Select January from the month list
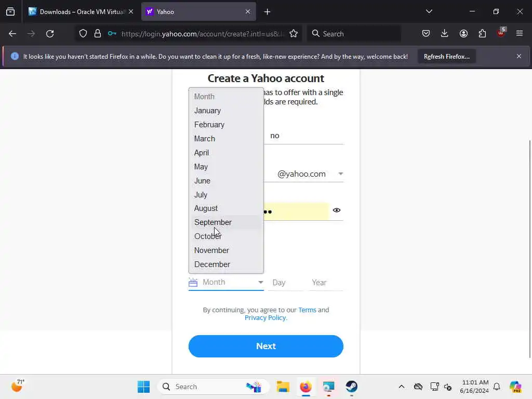532x399 pixels. pyautogui.click(x=226, y=111)
